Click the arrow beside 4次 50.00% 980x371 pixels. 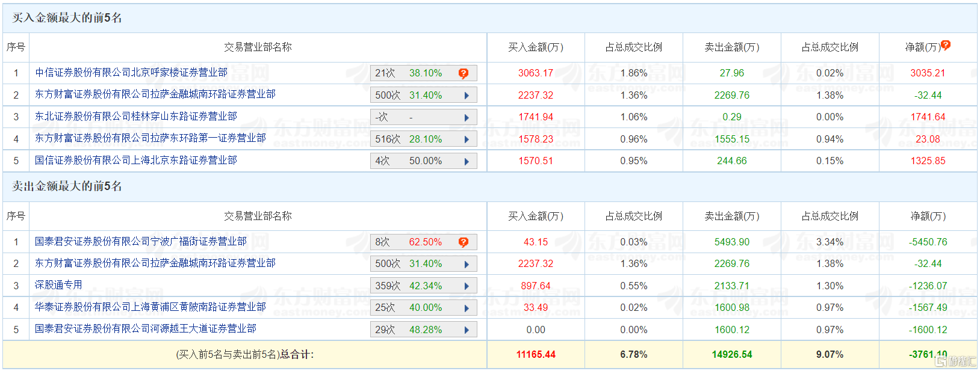coord(467,161)
